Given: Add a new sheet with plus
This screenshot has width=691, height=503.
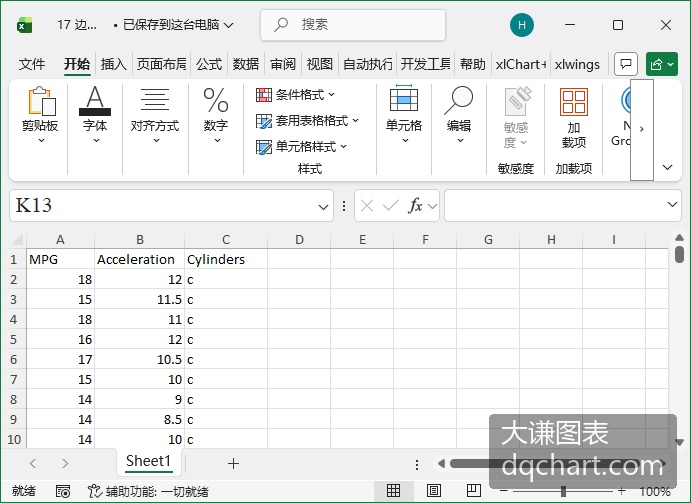Looking at the screenshot, I should coord(233,463).
